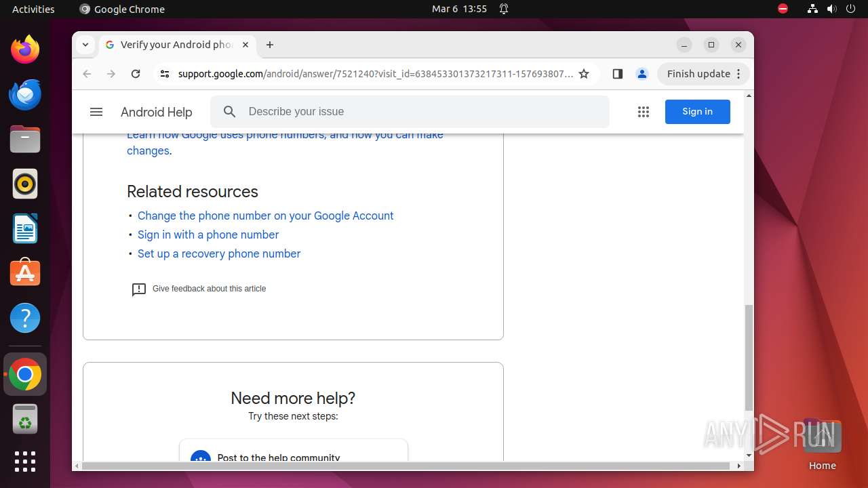Expand the tab search dropdown
The width and height of the screenshot is (868, 488).
pyautogui.click(x=85, y=45)
